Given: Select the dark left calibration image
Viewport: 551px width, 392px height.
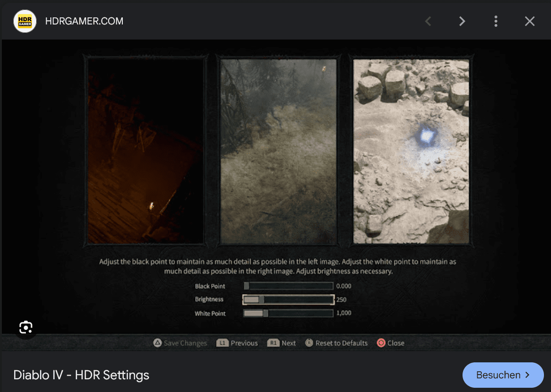Looking at the screenshot, I should coord(145,151).
